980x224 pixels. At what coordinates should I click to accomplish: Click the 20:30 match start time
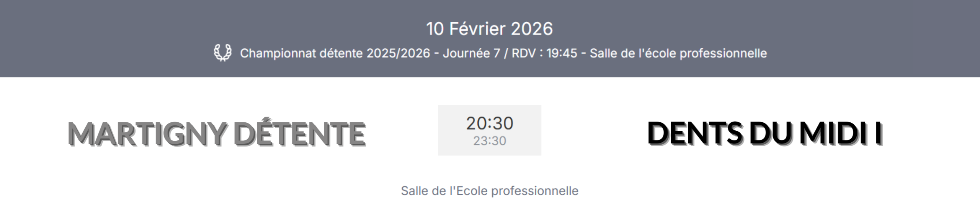[490, 123]
